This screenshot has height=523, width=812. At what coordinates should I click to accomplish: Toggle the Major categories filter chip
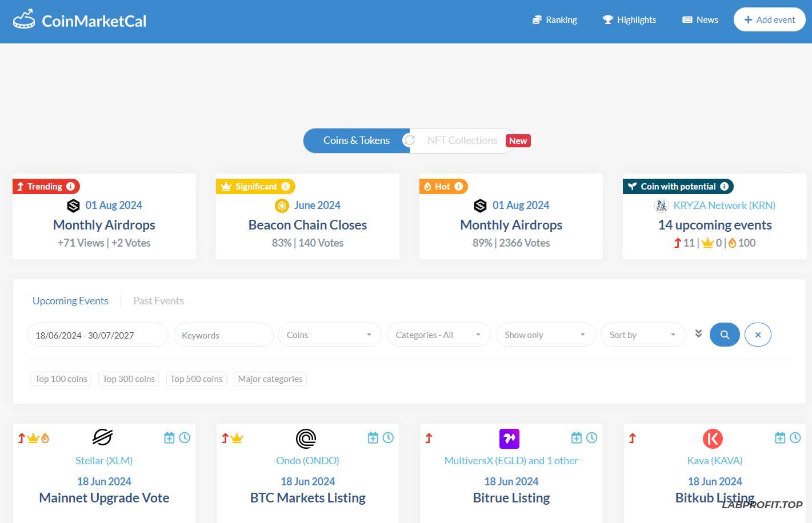point(270,379)
